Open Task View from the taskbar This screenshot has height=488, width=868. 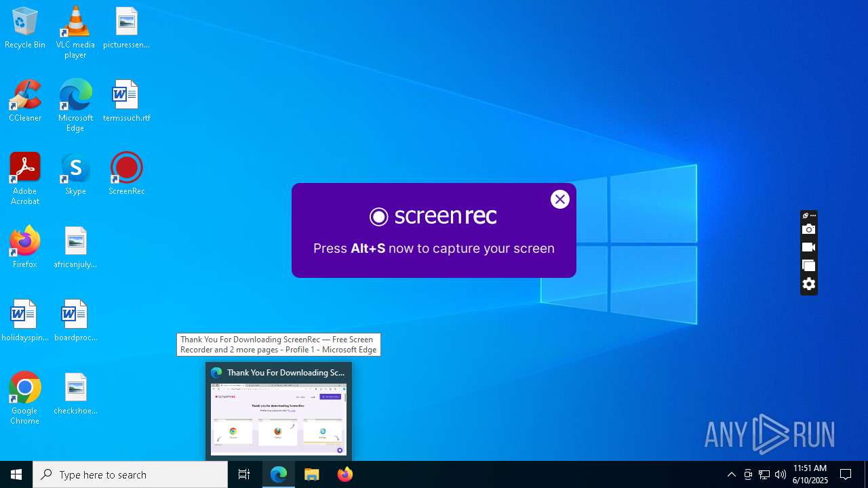(244, 474)
